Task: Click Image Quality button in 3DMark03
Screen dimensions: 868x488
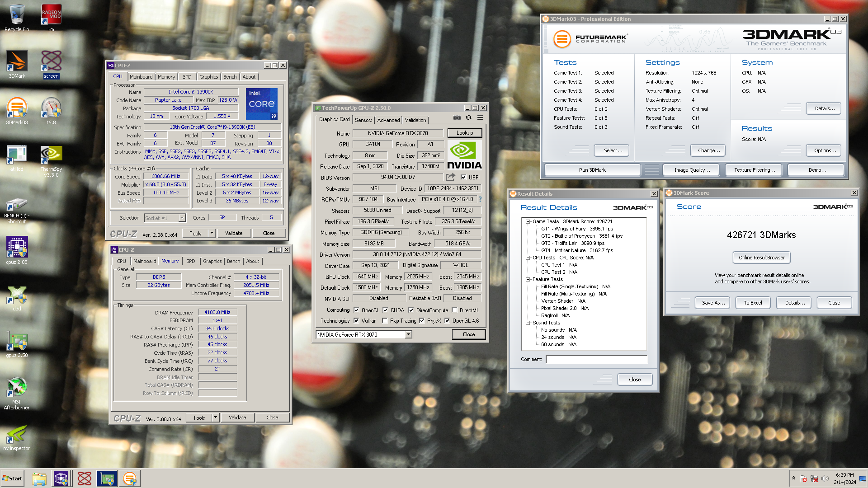Action: [692, 170]
